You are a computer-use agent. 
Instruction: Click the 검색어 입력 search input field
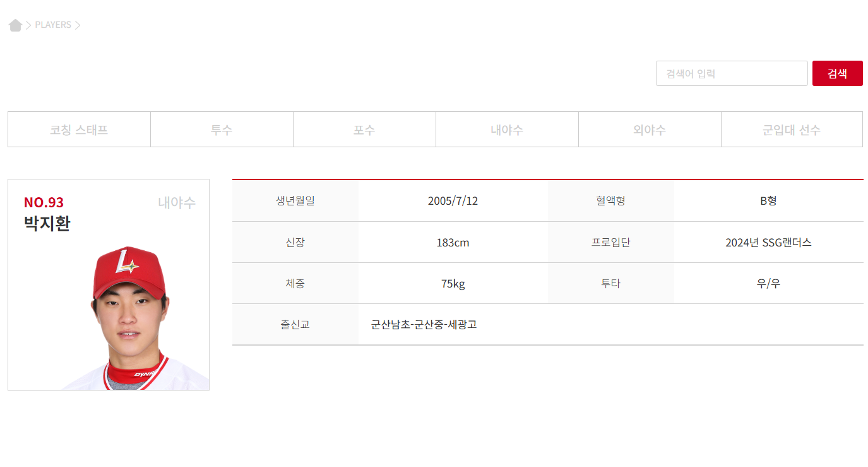731,73
